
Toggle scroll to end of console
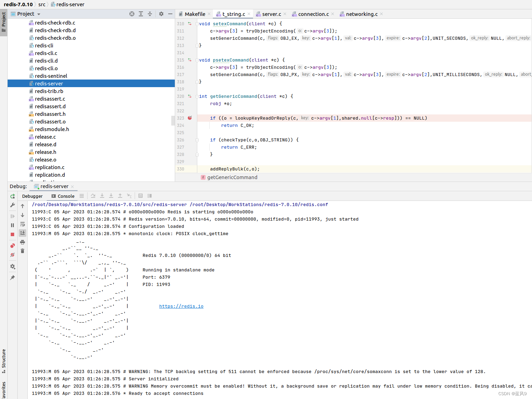[x=22, y=233]
